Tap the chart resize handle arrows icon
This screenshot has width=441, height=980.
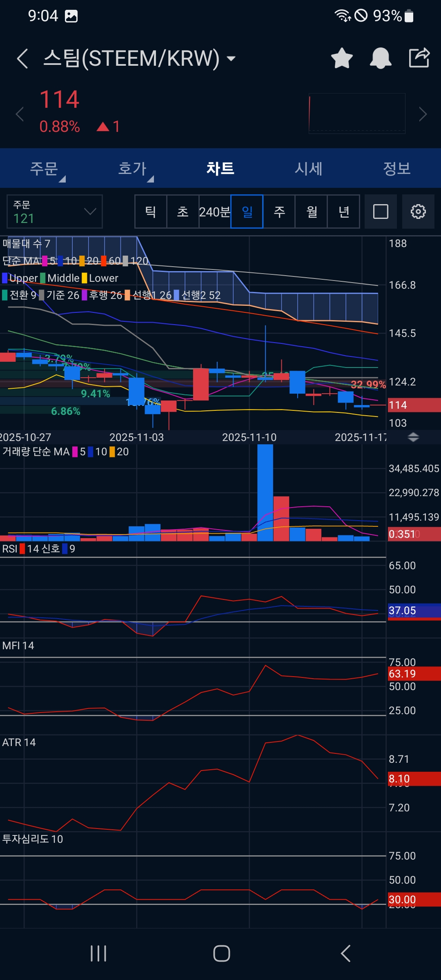[x=413, y=437]
